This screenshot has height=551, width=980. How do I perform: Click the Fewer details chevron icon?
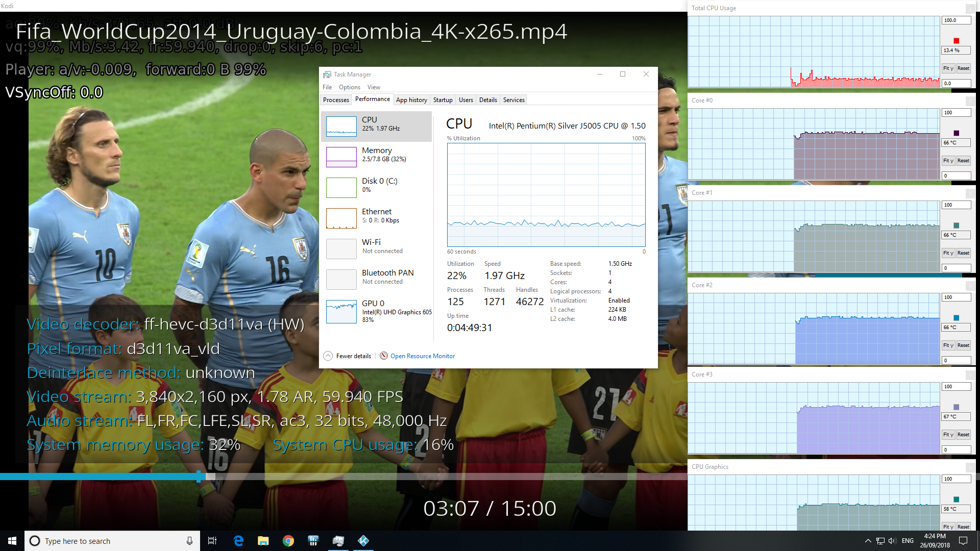point(328,356)
